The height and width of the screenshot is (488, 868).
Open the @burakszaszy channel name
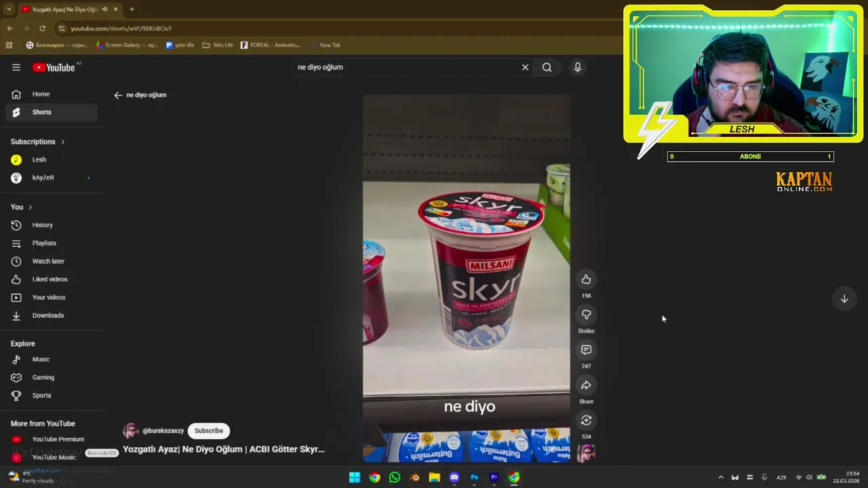[x=163, y=430]
